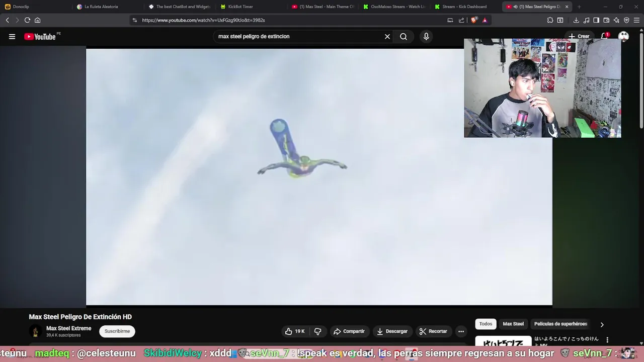Reload the page
The width and height of the screenshot is (644, 362).
pos(27,20)
